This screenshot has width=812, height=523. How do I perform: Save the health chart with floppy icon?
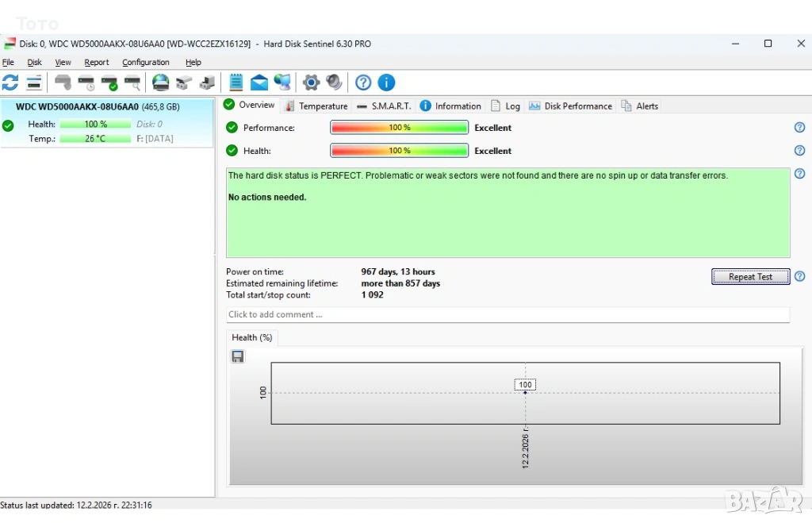[x=238, y=357]
